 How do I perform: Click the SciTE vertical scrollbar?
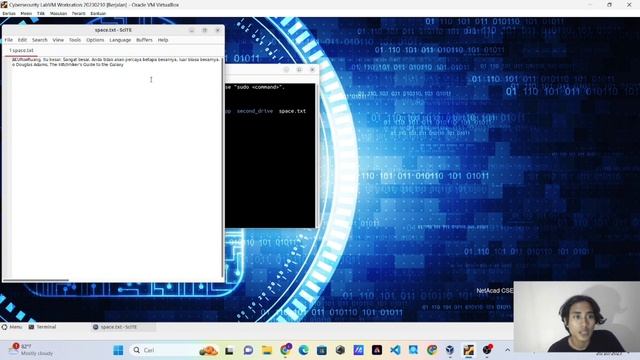(222, 167)
